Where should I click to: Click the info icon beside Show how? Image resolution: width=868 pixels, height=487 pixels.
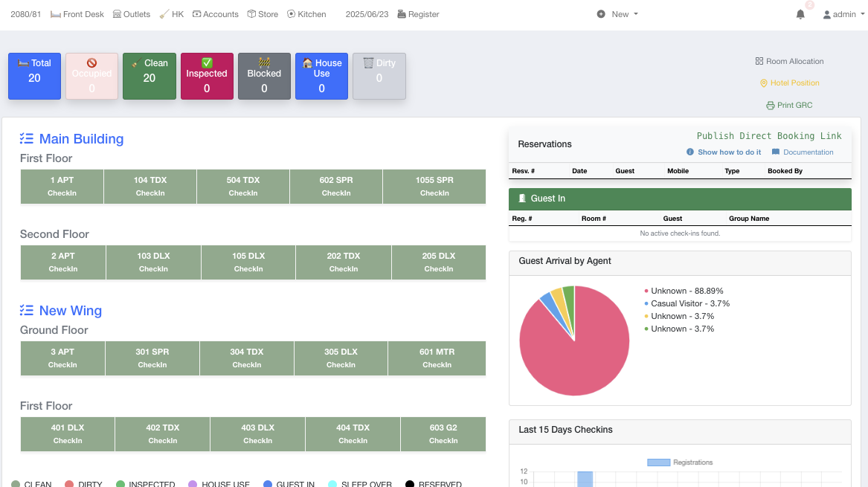[689, 152]
